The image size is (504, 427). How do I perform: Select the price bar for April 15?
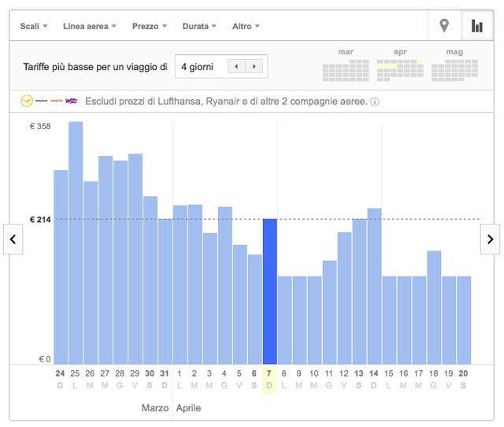(389, 320)
